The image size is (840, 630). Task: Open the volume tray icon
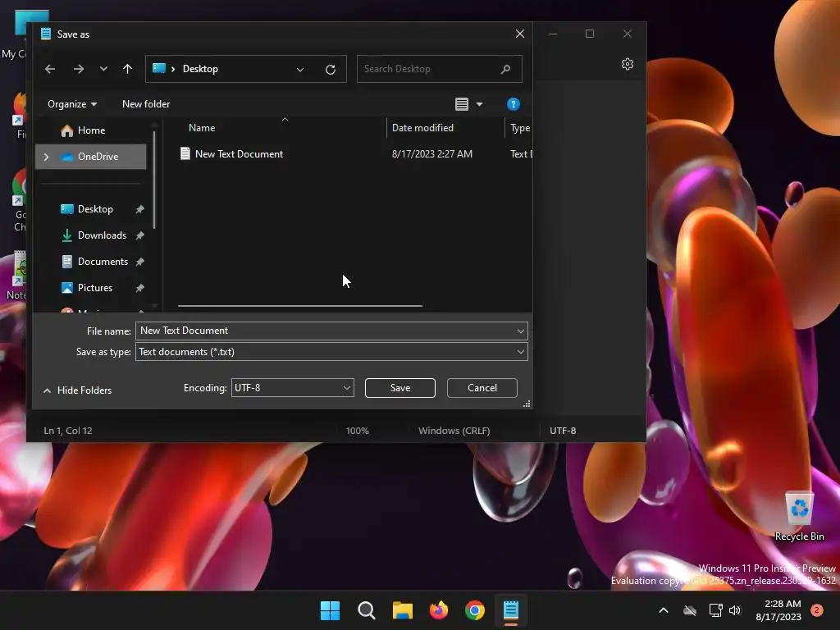(x=735, y=610)
